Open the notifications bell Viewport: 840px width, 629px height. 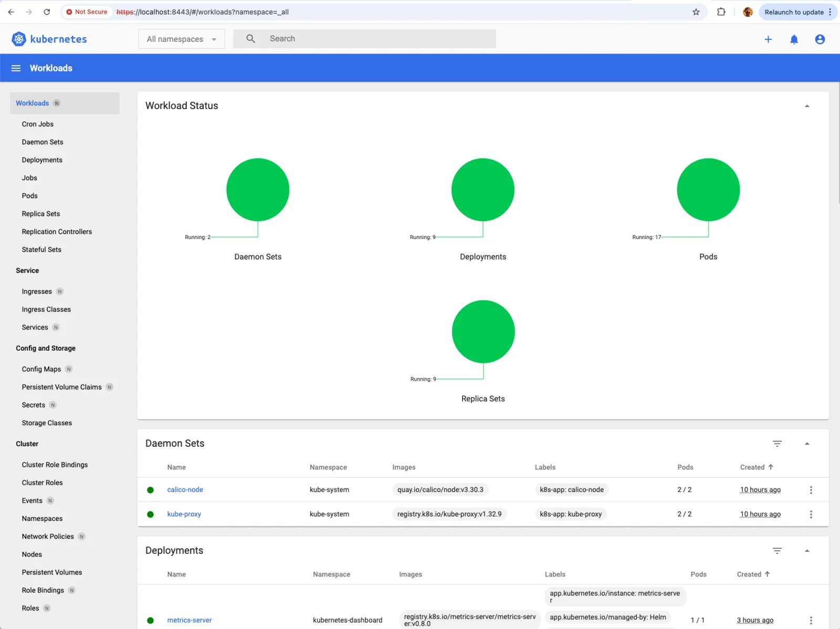[794, 39]
